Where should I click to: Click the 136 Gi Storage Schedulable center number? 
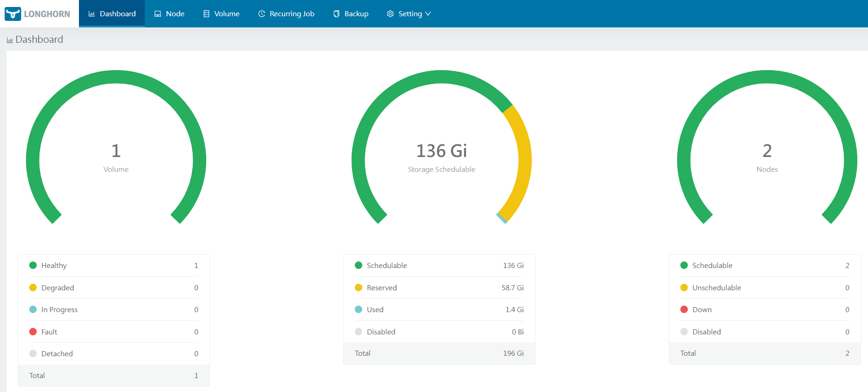pos(442,151)
